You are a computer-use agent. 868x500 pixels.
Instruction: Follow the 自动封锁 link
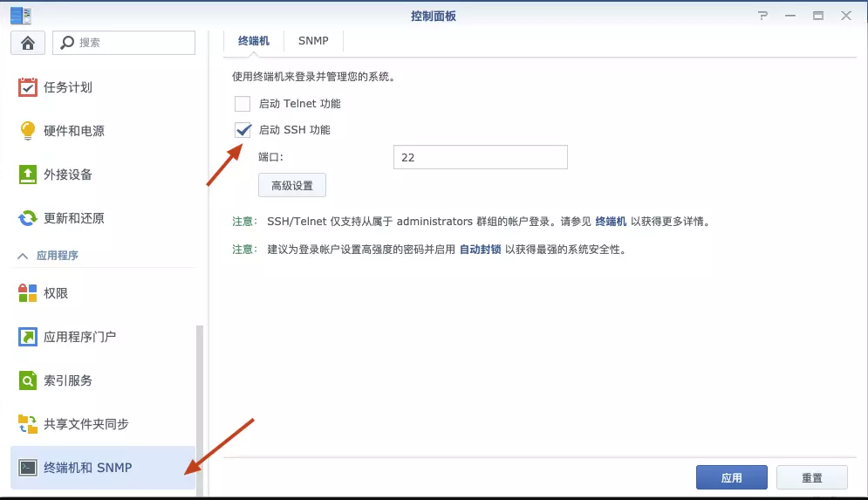pyautogui.click(x=480, y=250)
